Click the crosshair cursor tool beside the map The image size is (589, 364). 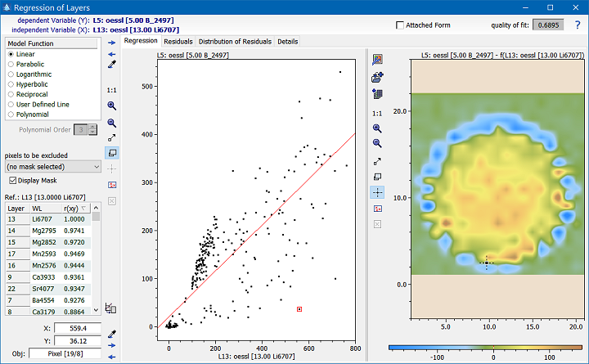click(377, 192)
